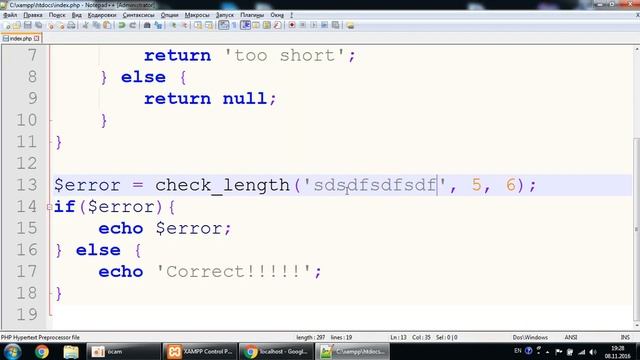Open the Синтаксисы menu
Viewport: 640px width, 360px height.
(138, 15)
